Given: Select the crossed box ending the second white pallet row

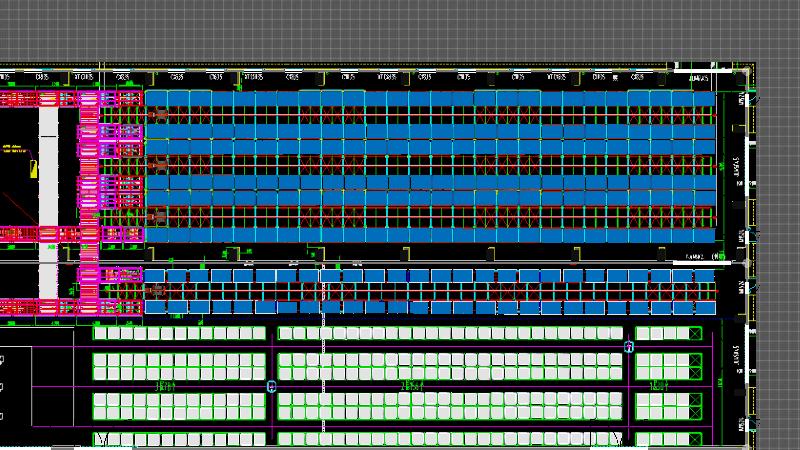Looking at the screenshot, I should pyautogui.click(x=696, y=359).
